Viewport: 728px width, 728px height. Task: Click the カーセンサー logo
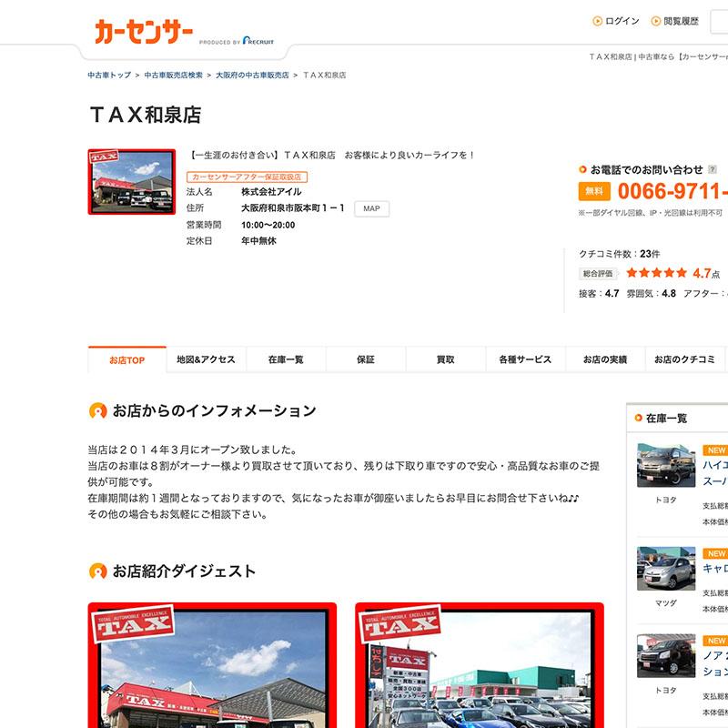144,32
